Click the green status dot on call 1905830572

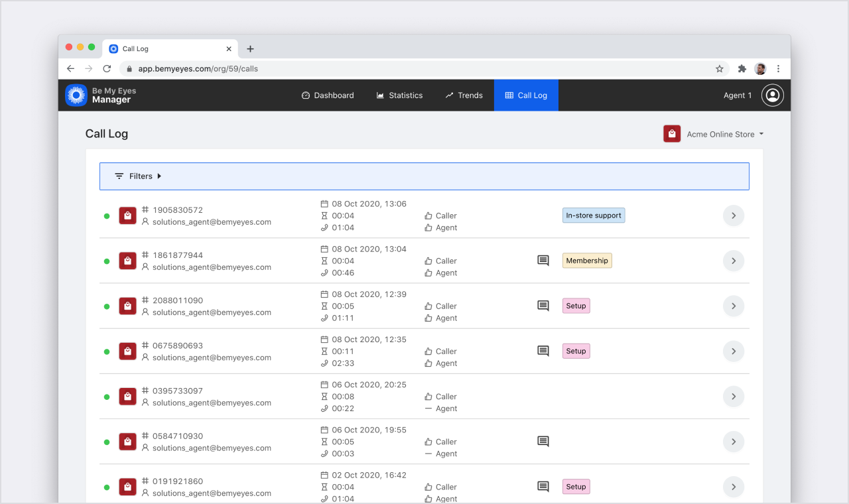pyautogui.click(x=107, y=216)
